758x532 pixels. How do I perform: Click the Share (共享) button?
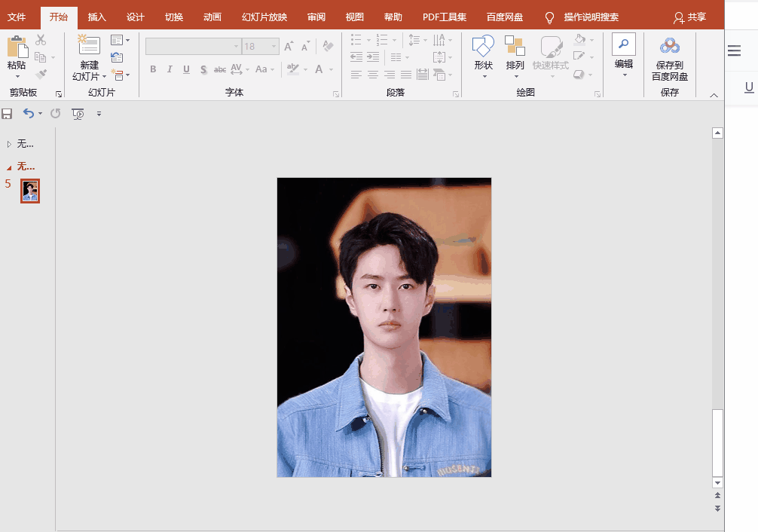(689, 17)
